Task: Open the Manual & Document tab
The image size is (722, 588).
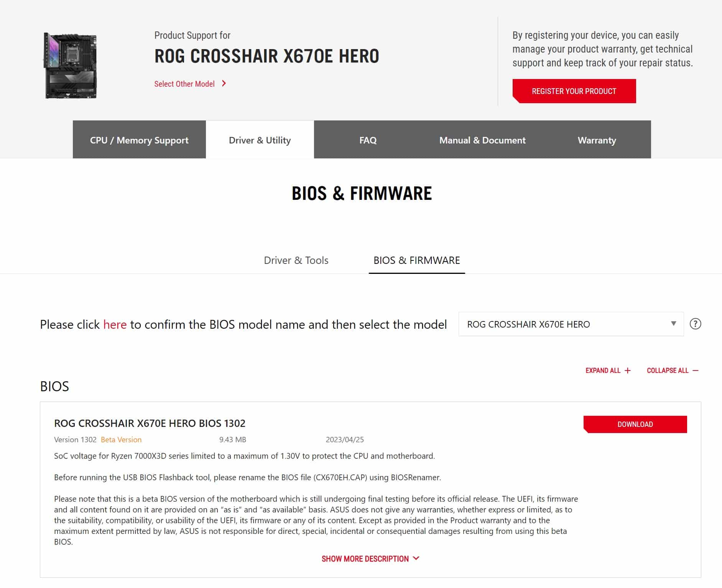Action: click(x=482, y=140)
